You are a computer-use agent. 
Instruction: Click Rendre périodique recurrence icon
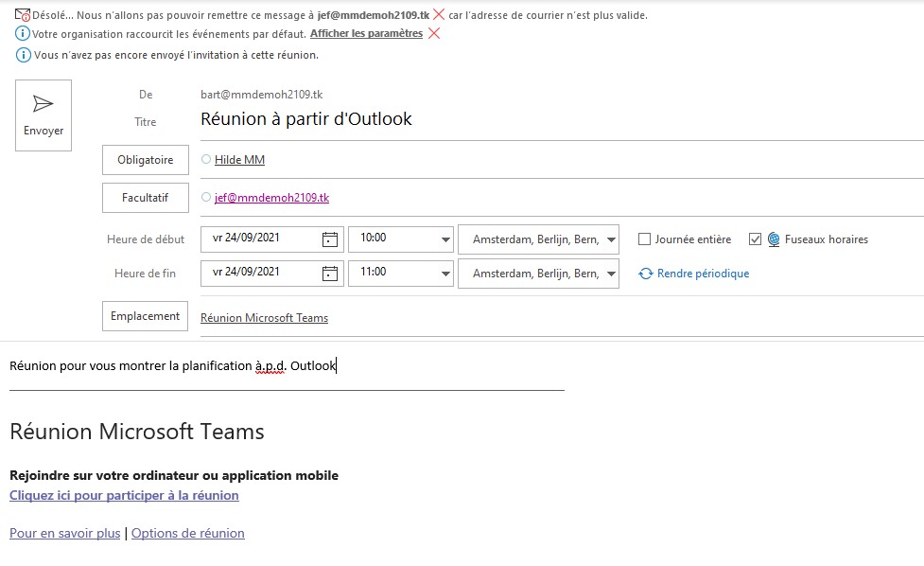646,274
